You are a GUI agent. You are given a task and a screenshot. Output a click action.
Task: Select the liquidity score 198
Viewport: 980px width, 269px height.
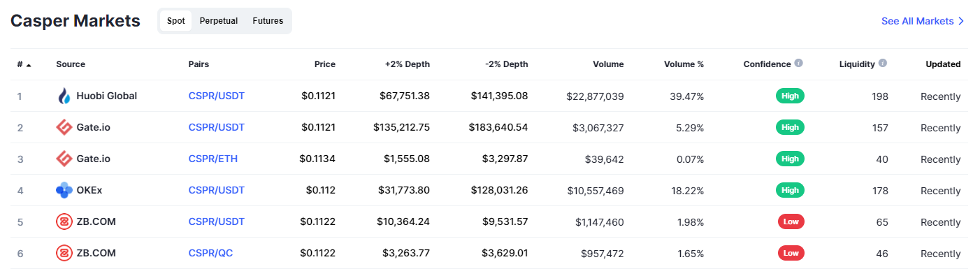[880, 96]
